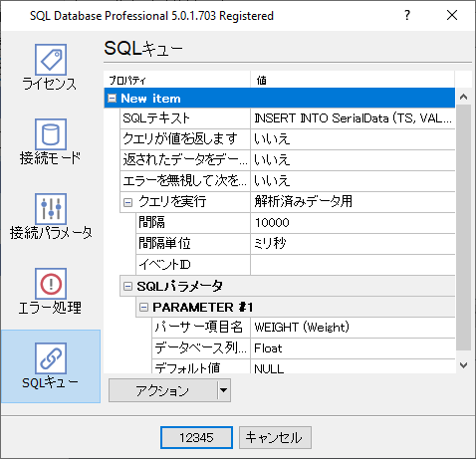Select the エラーを無視して次を... property
476x459 pixels.
(x=185, y=181)
